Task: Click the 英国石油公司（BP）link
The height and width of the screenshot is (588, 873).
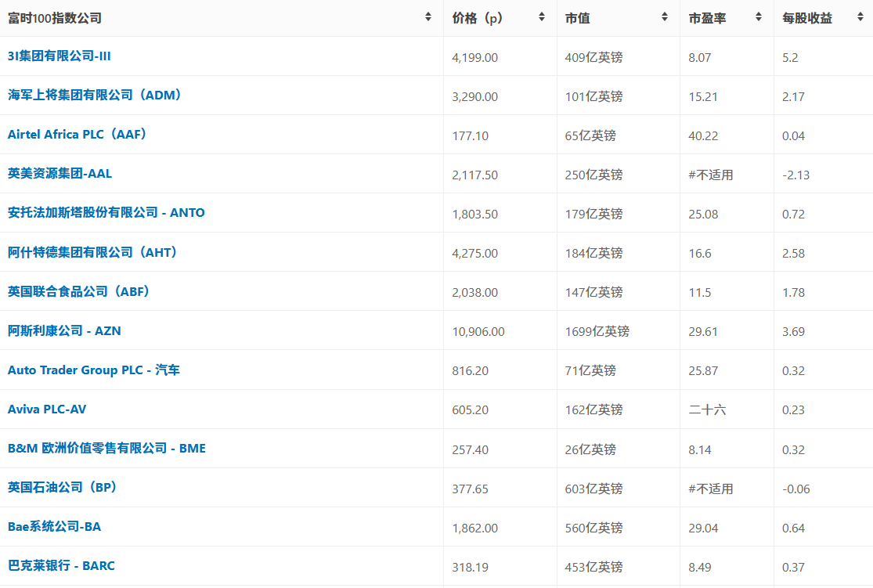Action: [x=63, y=487]
